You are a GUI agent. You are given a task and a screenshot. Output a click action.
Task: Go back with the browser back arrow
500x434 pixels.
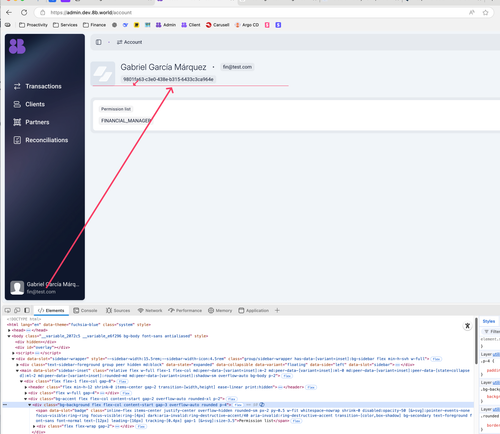[9, 13]
